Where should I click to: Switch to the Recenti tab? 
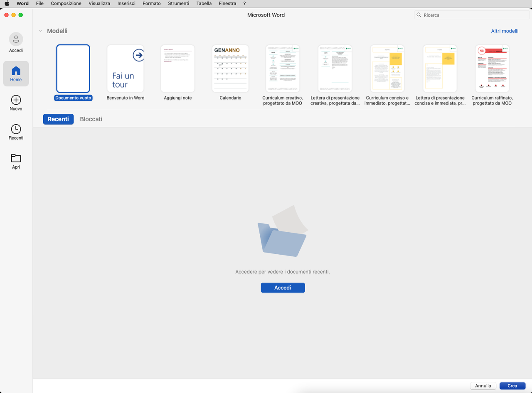click(58, 119)
